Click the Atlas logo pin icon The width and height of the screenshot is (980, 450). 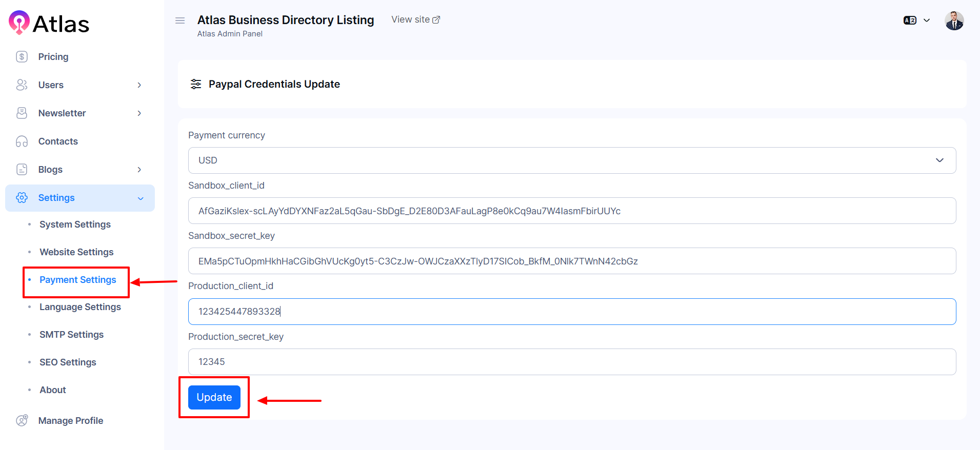[19, 23]
